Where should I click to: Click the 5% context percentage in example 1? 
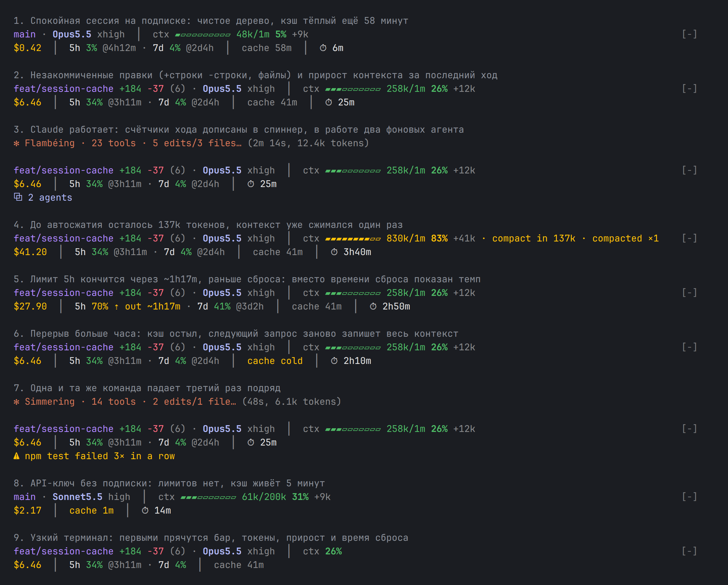point(281,34)
